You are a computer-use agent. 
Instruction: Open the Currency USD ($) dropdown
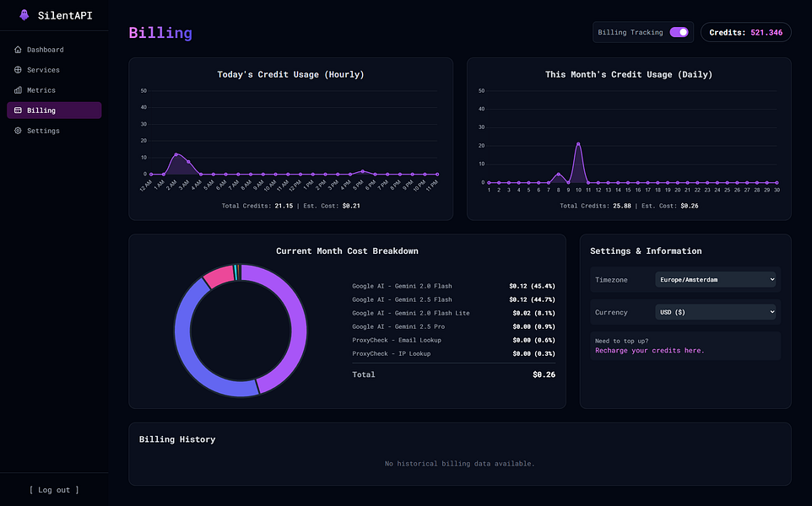716,312
